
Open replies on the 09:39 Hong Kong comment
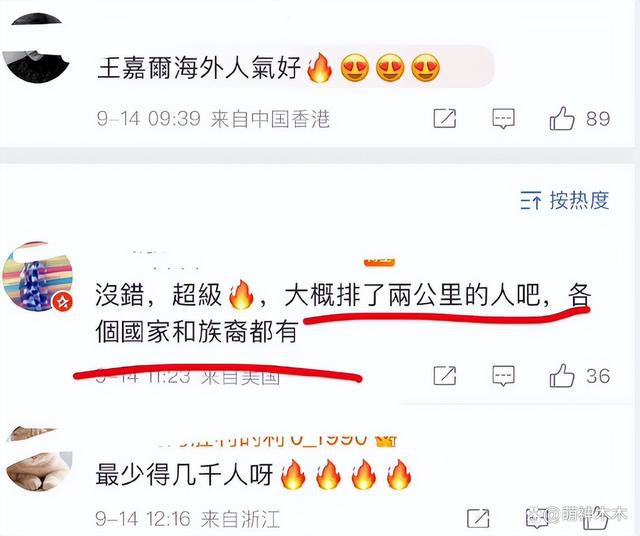(x=503, y=119)
